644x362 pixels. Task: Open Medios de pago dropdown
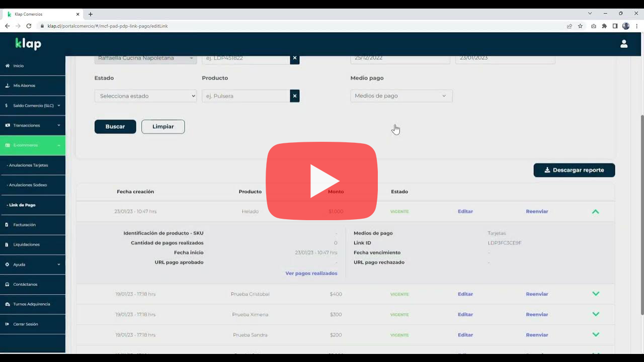pyautogui.click(x=401, y=96)
